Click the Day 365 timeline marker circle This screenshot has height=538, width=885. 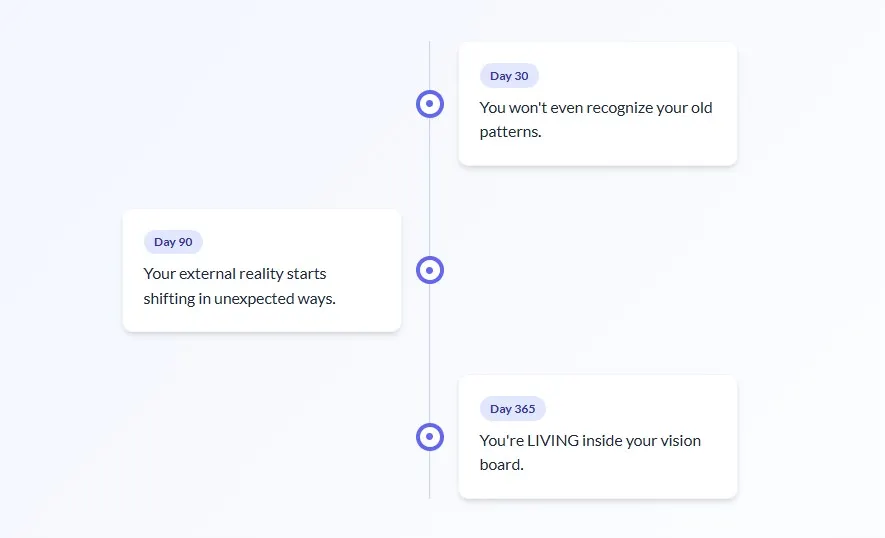point(430,437)
